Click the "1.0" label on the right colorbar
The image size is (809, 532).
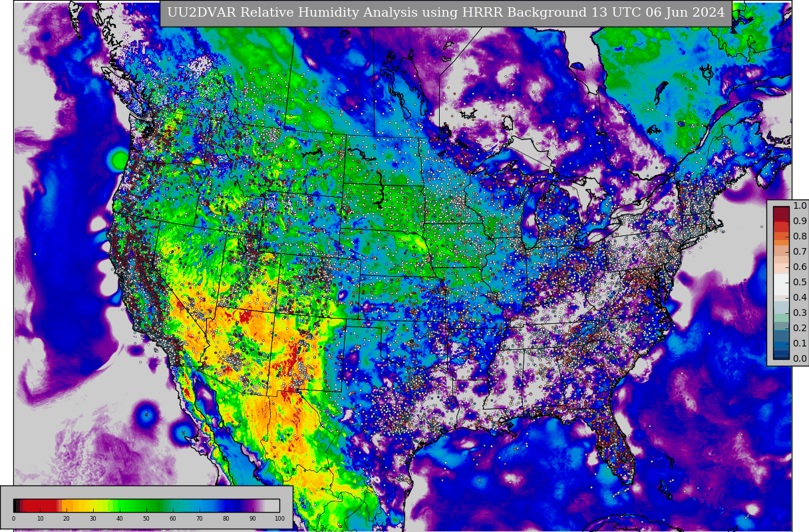(x=800, y=205)
